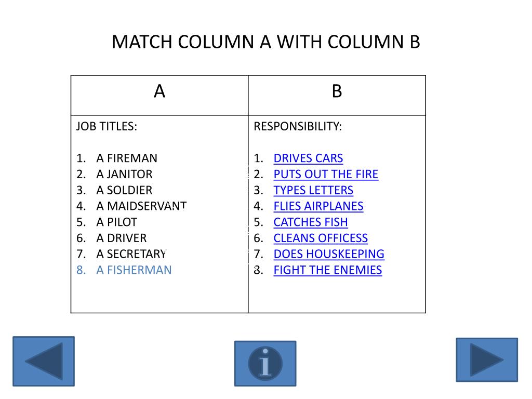Click the MATCH COLUMN A WITH COLUMN B title
Screen dimensions: 532x399
tap(266, 42)
